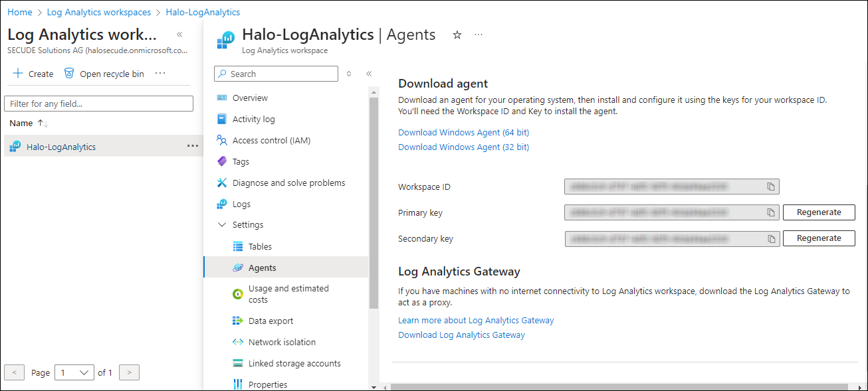The image size is (868, 391).
Task: Open Data export via its sidebar icon
Action: pyautogui.click(x=237, y=321)
